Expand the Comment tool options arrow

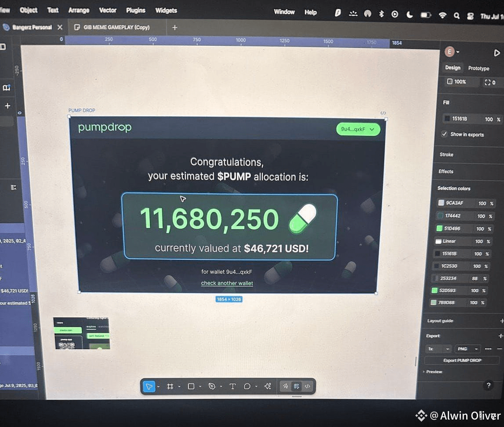coord(256,387)
